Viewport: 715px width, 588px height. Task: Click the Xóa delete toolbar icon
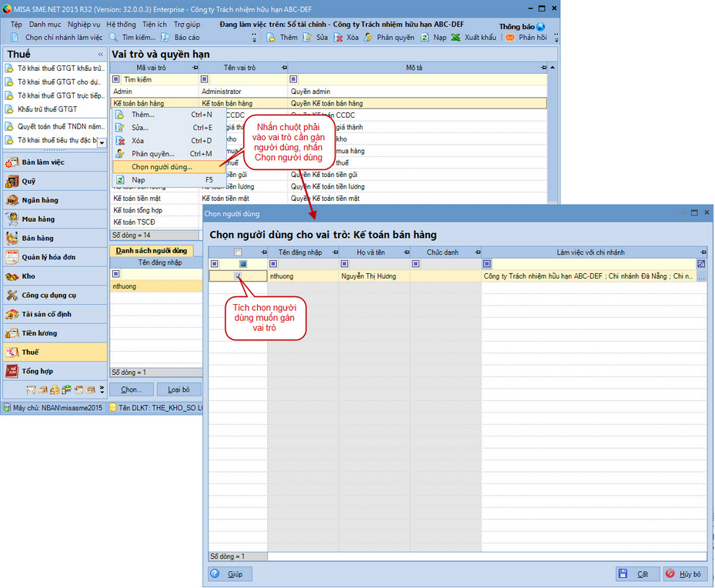point(338,38)
